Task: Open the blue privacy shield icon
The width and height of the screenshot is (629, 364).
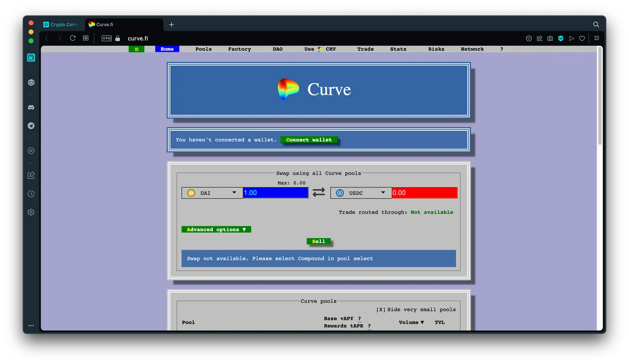Action: 561,38
